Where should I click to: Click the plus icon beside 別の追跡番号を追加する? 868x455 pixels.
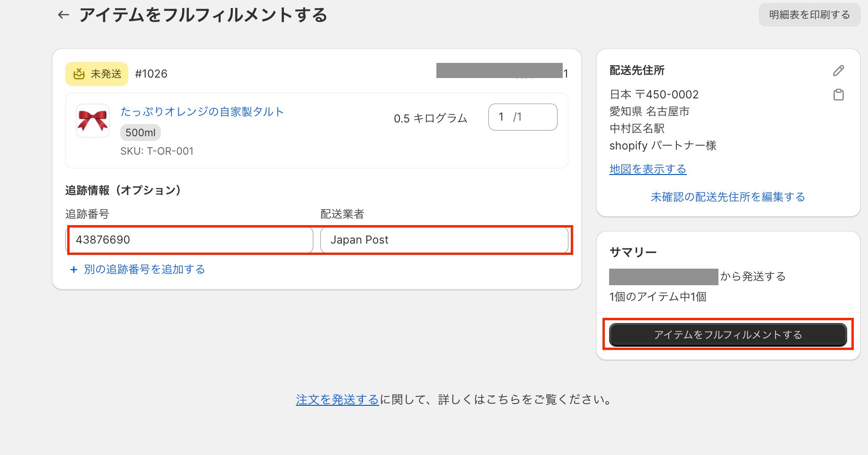pyautogui.click(x=74, y=270)
